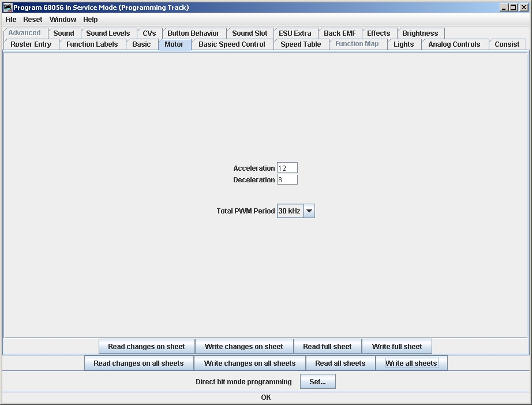
Task: Open the Window menu
Action: click(63, 20)
